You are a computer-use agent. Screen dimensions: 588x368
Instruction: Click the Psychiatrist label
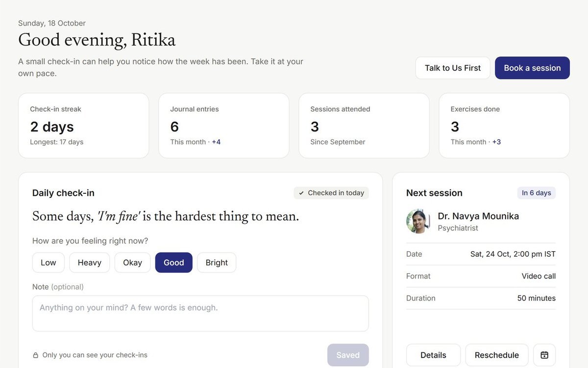click(x=458, y=228)
